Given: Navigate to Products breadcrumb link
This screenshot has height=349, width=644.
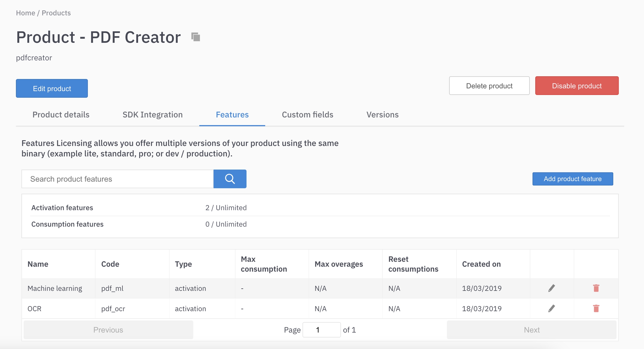Looking at the screenshot, I should pos(56,13).
